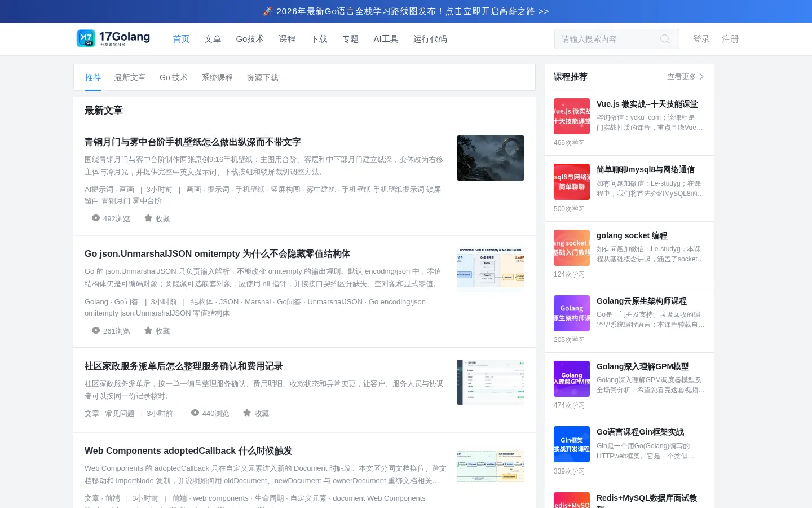The image size is (812, 508).
Task: Click the 登录 link
Action: tap(701, 39)
